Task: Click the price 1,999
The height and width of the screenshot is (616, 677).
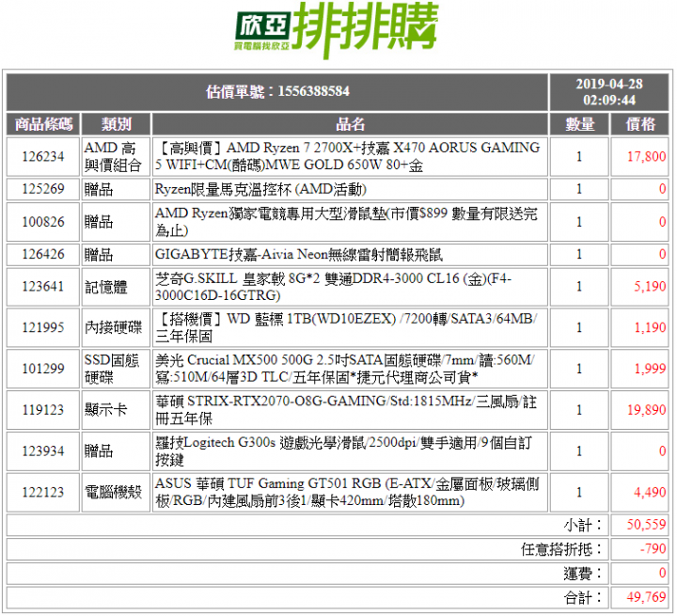Action: pos(650,369)
